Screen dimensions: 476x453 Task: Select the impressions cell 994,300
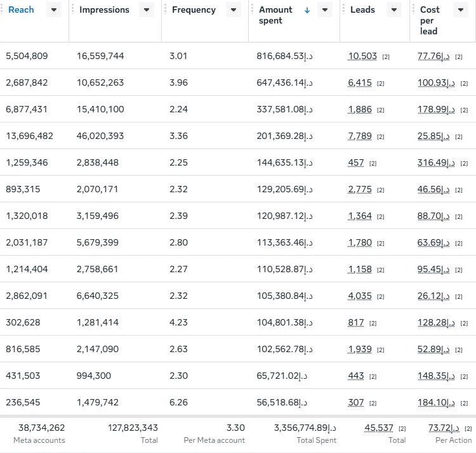coord(94,376)
